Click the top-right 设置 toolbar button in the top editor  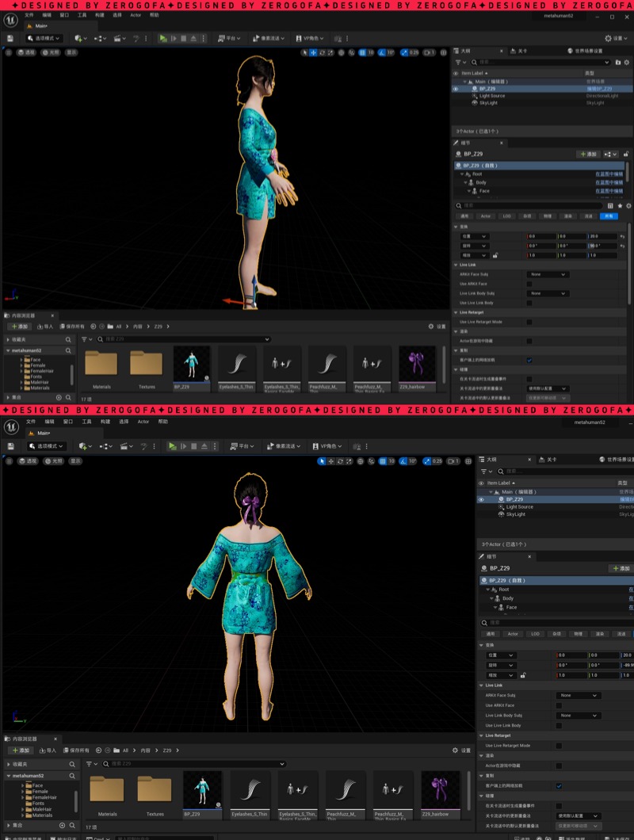(616, 38)
